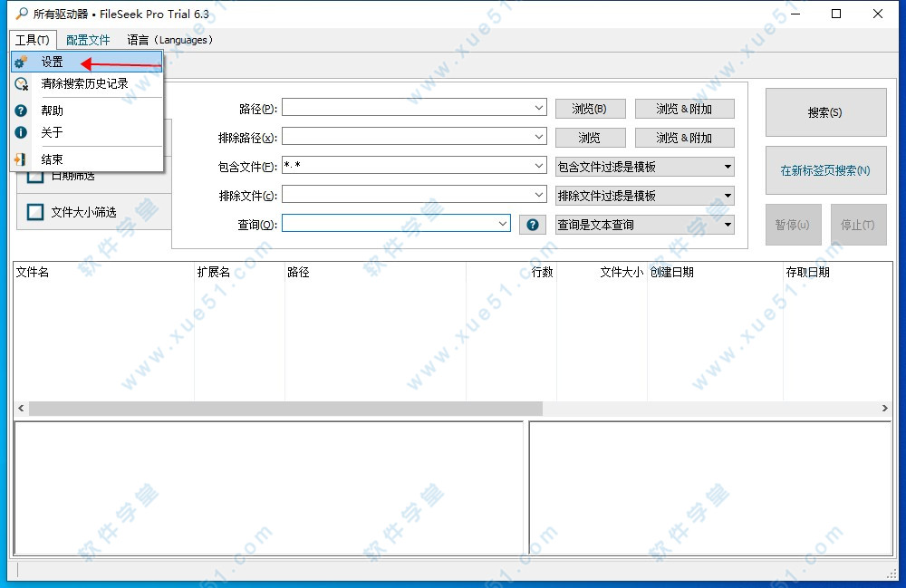Click the horizontal scrollbar in results list
The height and width of the screenshot is (588, 906).
point(285,409)
